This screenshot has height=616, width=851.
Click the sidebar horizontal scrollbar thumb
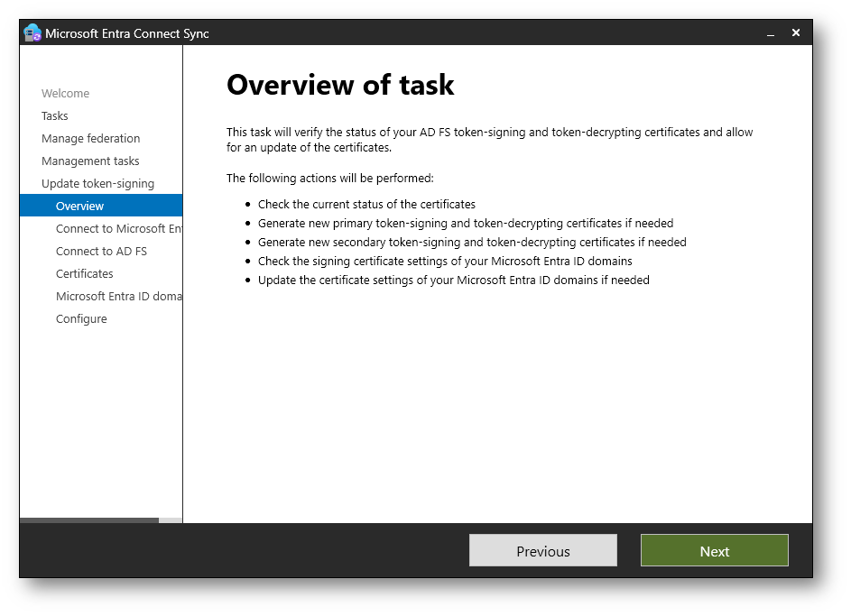coord(88,520)
